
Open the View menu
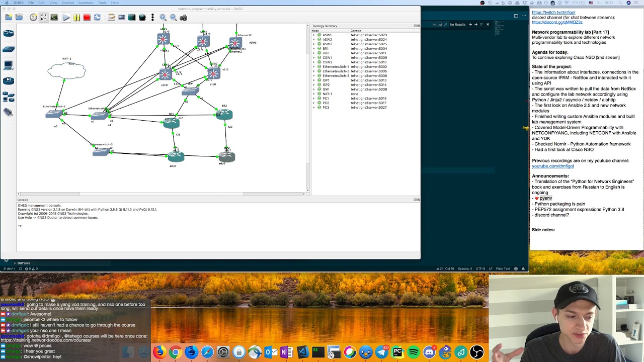click(53, 3)
